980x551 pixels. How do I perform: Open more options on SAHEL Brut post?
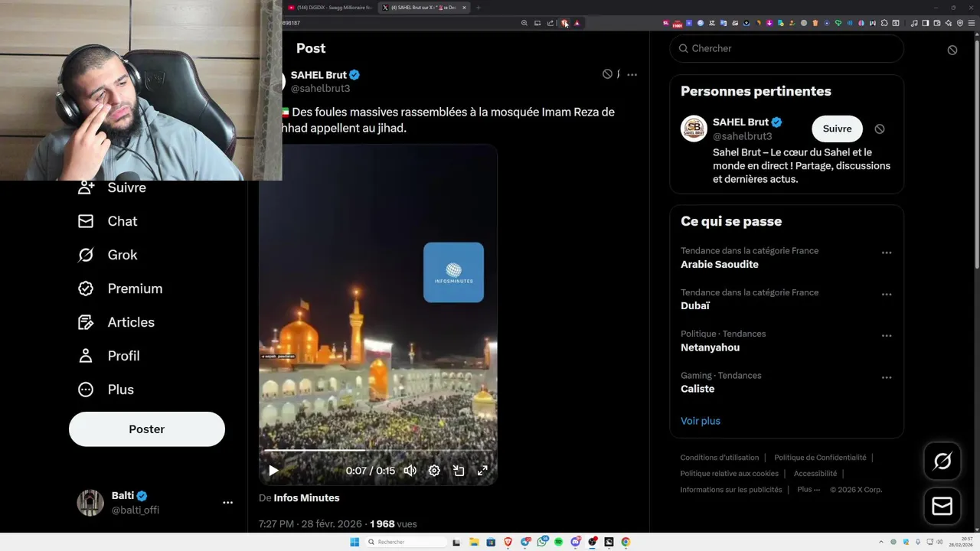(x=632, y=74)
